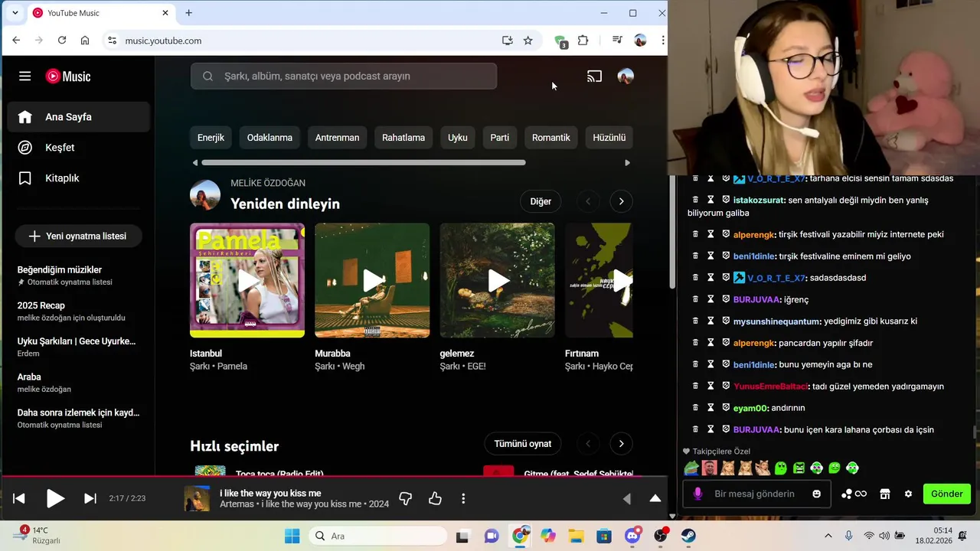The width and height of the screenshot is (980, 551).
Task: Click Tümünü oynat button
Action: click(x=523, y=444)
